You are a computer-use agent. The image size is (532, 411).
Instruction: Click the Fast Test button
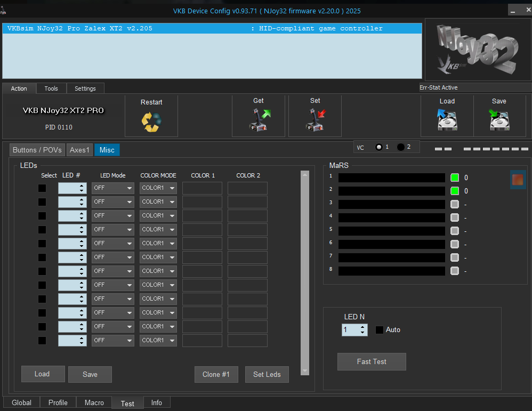click(372, 361)
